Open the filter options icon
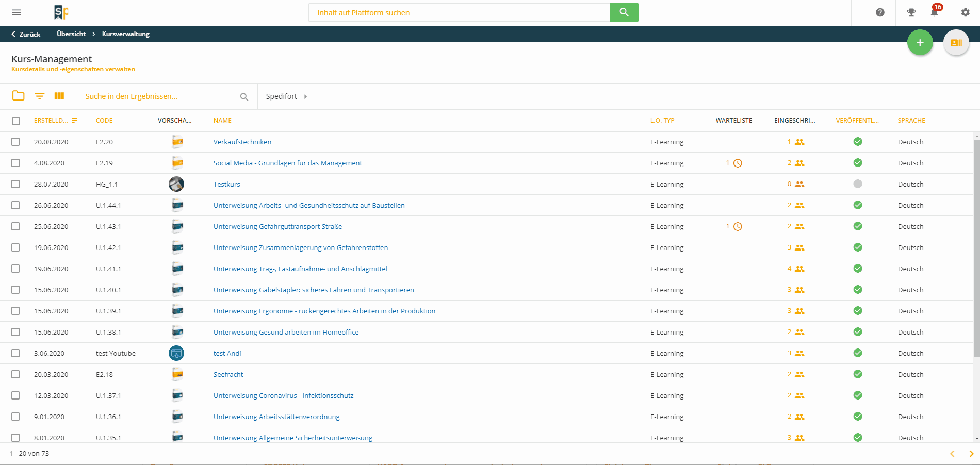This screenshot has height=465, width=980. [x=39, y=96]
